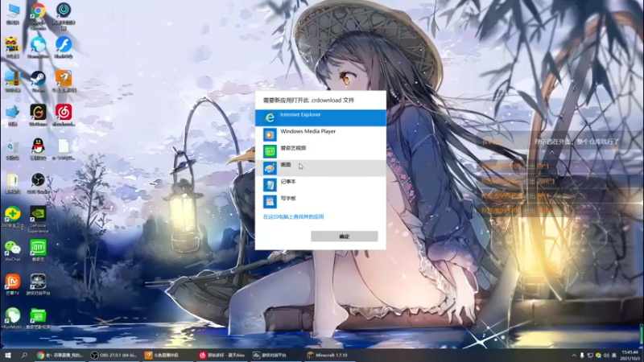Open the Google Chrome desktop shortcut

point(38,15)
